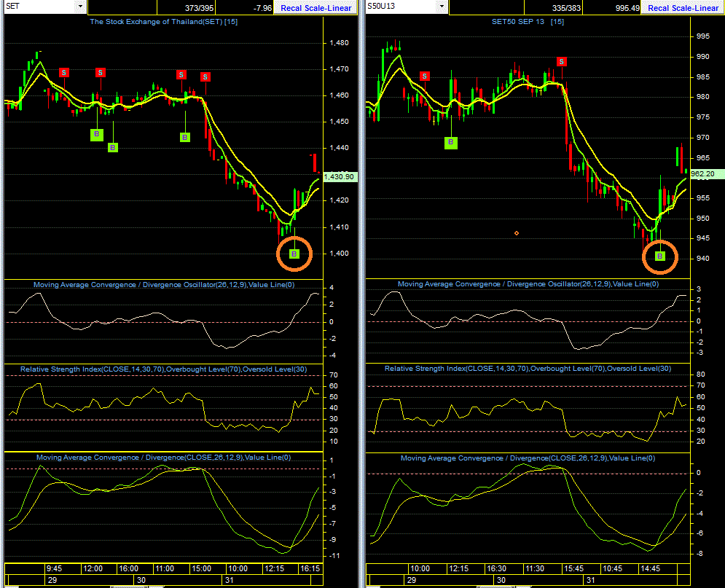The image size is (725, 588).
Task: Click the 373/395 value in SET header
Action: (199, 8)
